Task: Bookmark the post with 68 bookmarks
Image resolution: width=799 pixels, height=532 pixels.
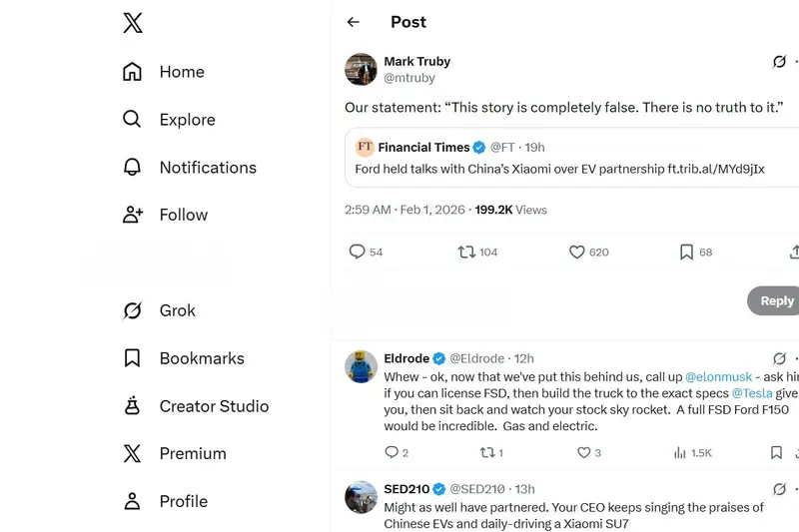Action: [686, 253]
